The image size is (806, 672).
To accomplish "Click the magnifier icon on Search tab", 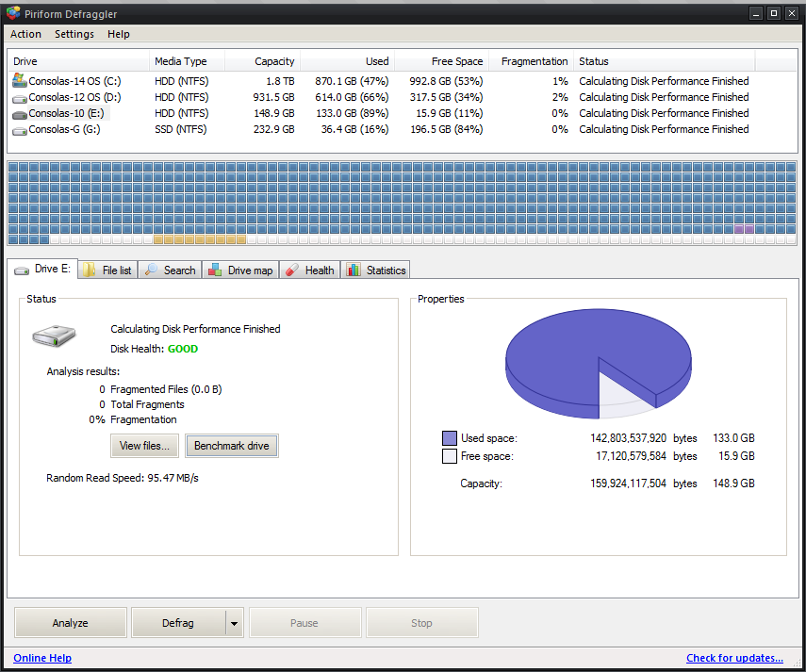I will (x=151, y=270).
